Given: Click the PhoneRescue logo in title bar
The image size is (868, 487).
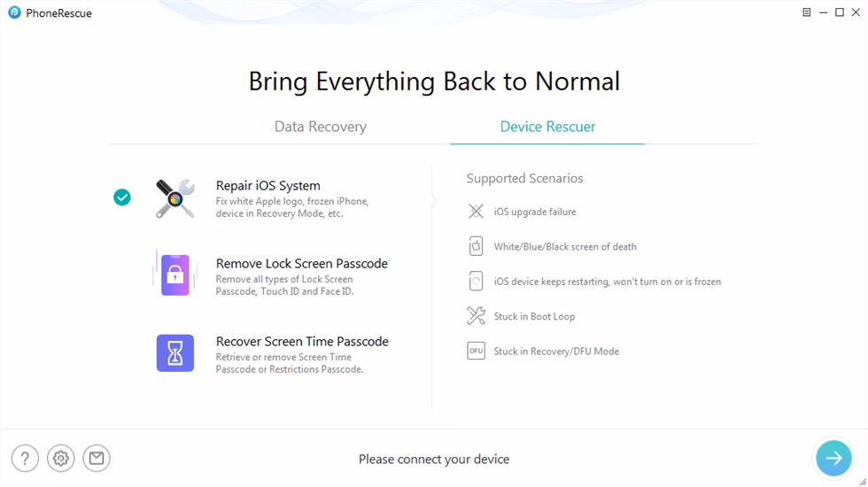Looking at the screenshot, I should pyautogui.click(x=14, y=13).
